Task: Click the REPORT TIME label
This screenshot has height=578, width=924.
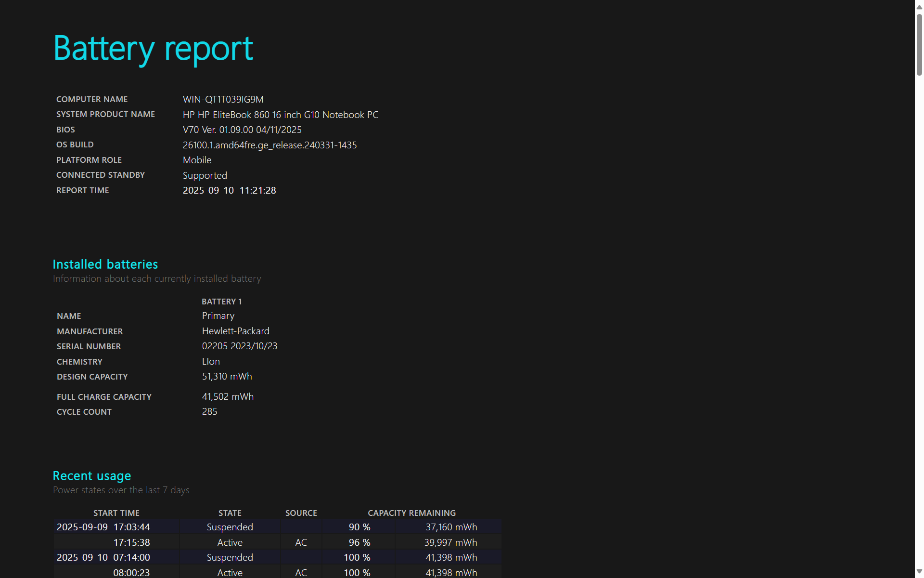Action: (82, 190)
